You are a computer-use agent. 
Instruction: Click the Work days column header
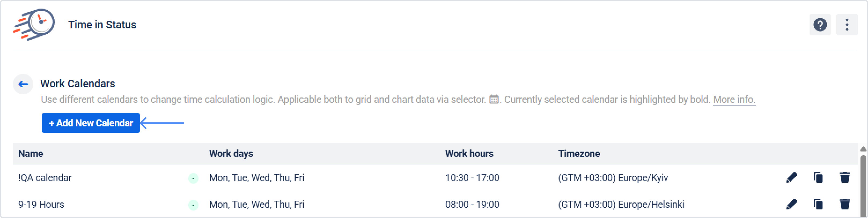231,154
